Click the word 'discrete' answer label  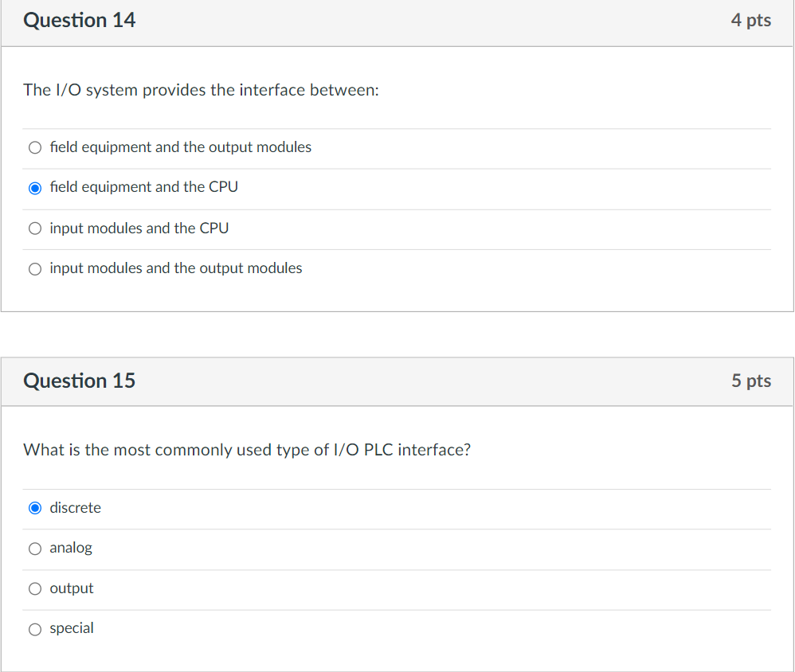click(x=75, y=508)
